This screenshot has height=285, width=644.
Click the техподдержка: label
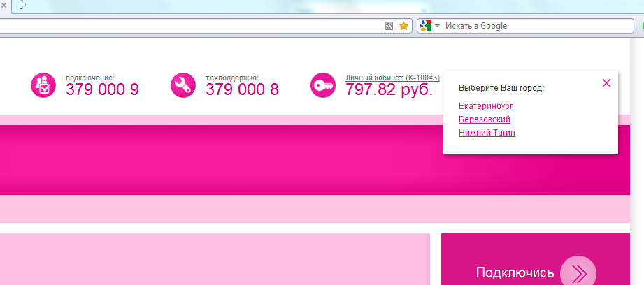pos(232,78)
